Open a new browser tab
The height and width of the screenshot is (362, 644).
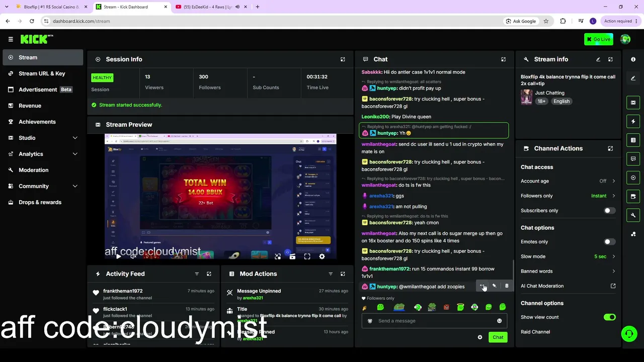[x=257, y=7]
